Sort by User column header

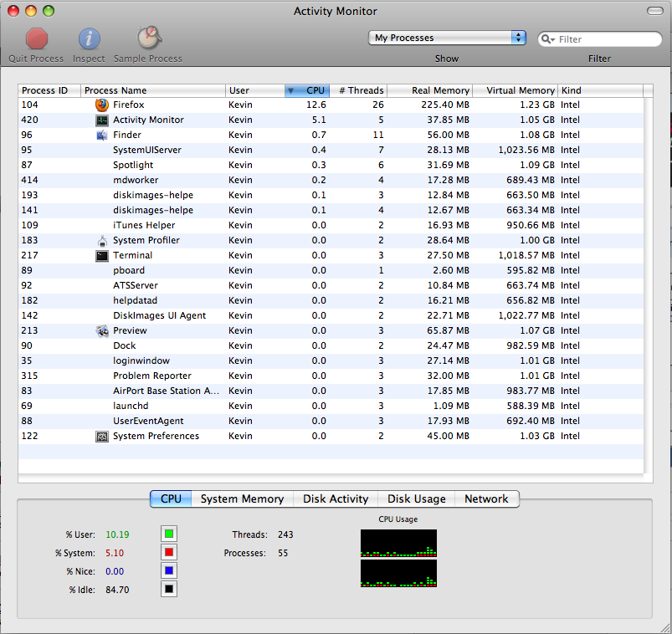click(255, 90)
